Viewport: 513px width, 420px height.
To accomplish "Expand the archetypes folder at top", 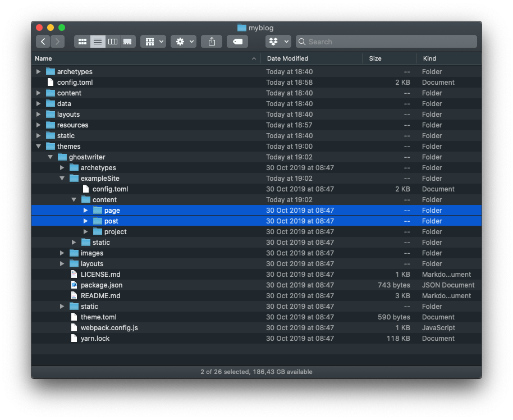I will tap(38, 72).
